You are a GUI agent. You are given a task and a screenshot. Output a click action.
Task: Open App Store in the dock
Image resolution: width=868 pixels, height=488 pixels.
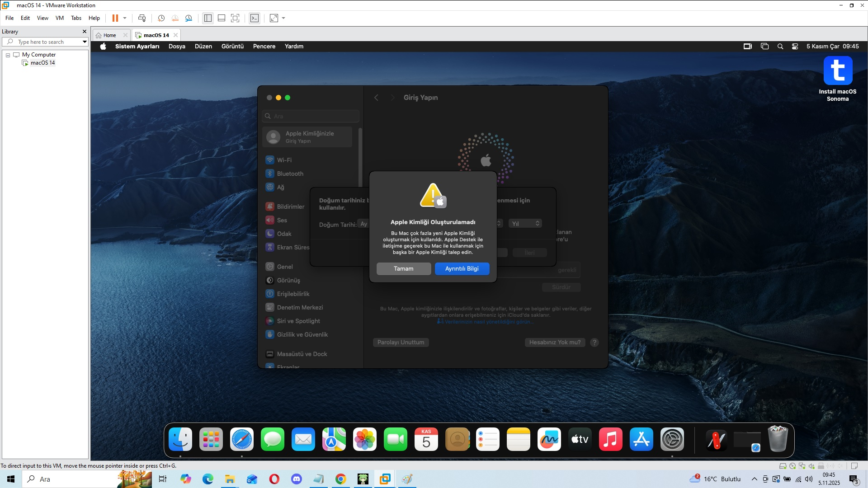coord(642,439)
